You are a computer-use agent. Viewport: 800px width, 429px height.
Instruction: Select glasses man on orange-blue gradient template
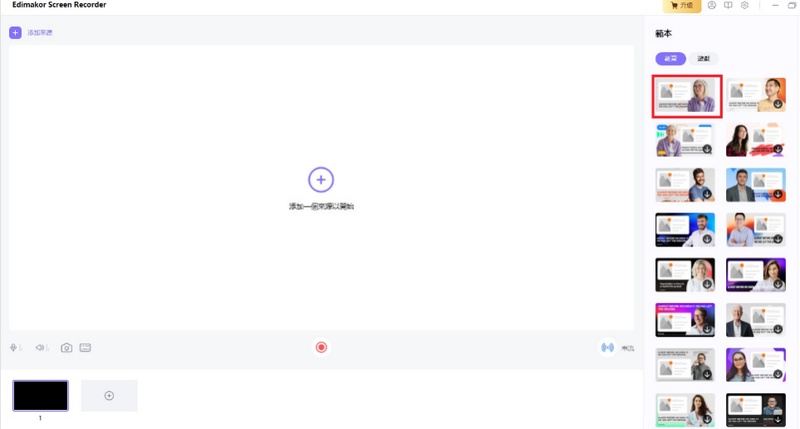coord(756,230)
